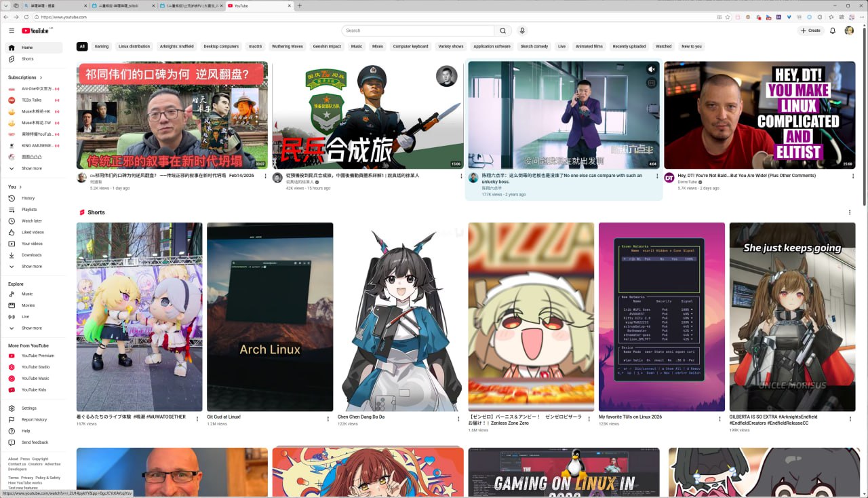The image size is (868, 498).
Task: Switch to the Recently uploaded chip
Action: click(x=629, y=47)
